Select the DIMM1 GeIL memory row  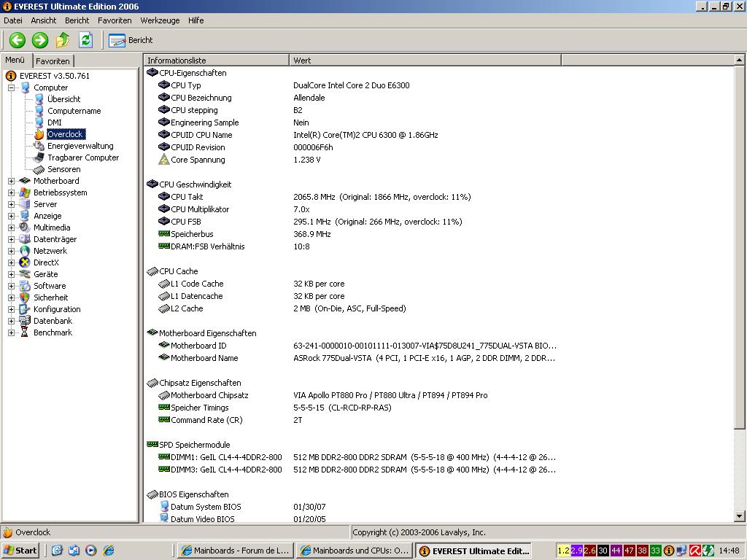(352, 456)
